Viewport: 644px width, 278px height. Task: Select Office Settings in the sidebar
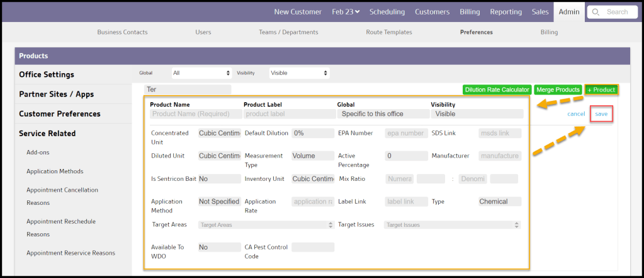(x=47, y=74)
